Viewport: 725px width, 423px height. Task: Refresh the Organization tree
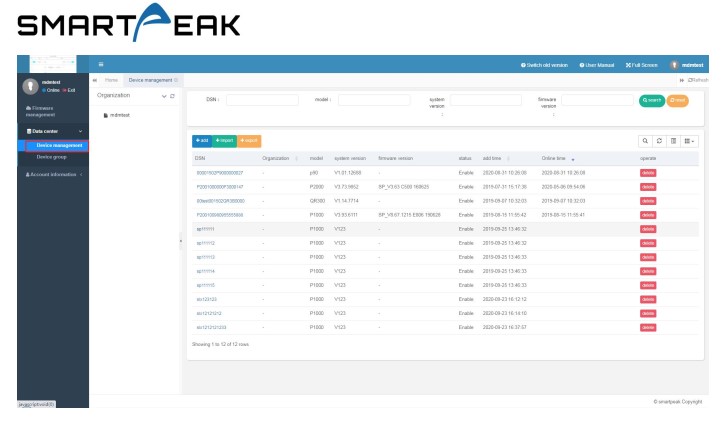[172, 96]
